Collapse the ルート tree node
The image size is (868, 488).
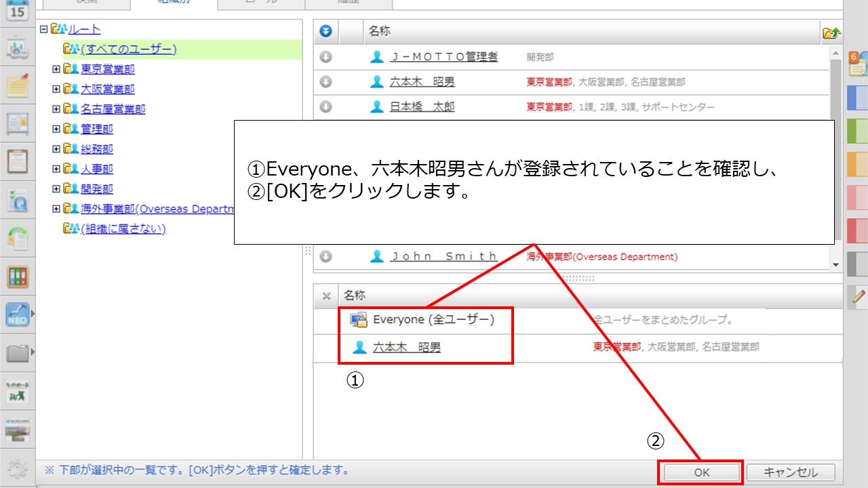[44, 29]
